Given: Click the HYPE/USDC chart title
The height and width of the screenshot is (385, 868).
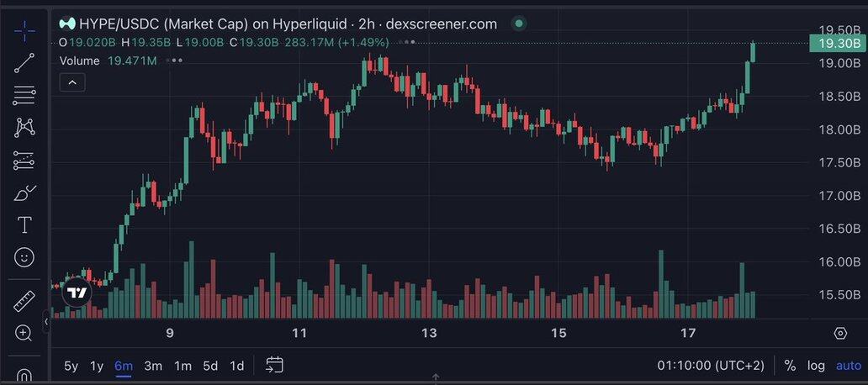Looking at the screenshot, I should tap(288, 24).
